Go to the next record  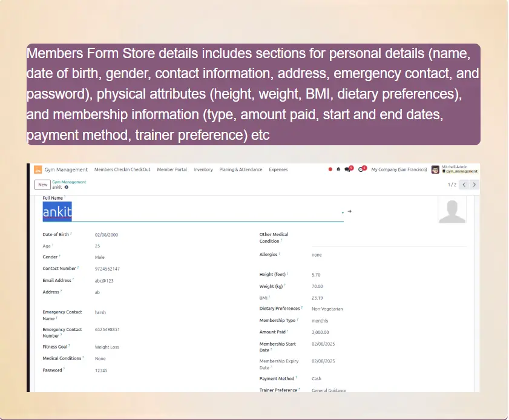click(474, 185)
